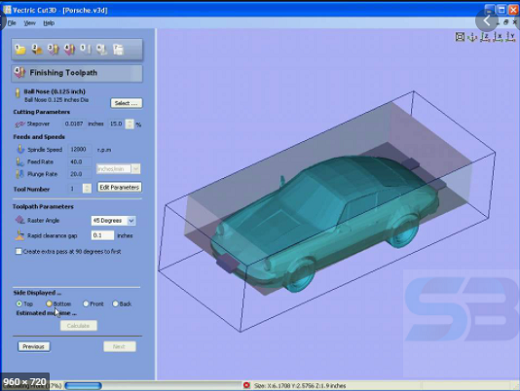Adjust the stepover percentage spinner arrows
The width and height of the screenshot is (520, 391).
pos(130,124)
